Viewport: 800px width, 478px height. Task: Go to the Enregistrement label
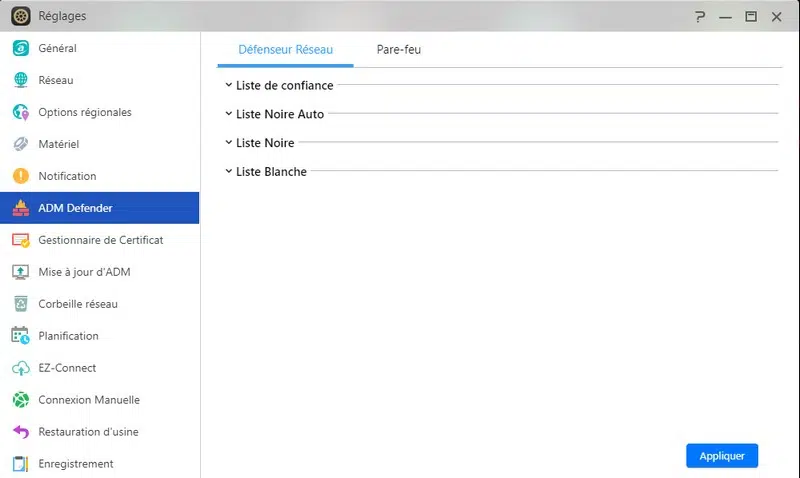(x=76, y=464)
